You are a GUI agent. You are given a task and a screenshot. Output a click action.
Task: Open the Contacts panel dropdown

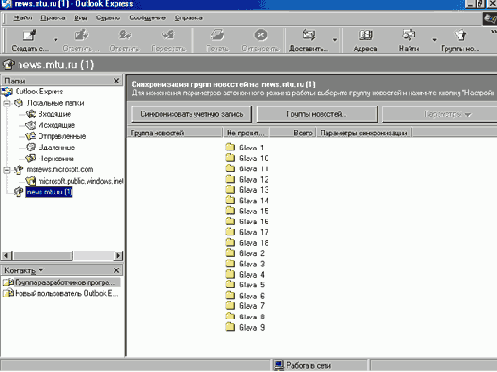pyautogui.click(x=41, y=270)
